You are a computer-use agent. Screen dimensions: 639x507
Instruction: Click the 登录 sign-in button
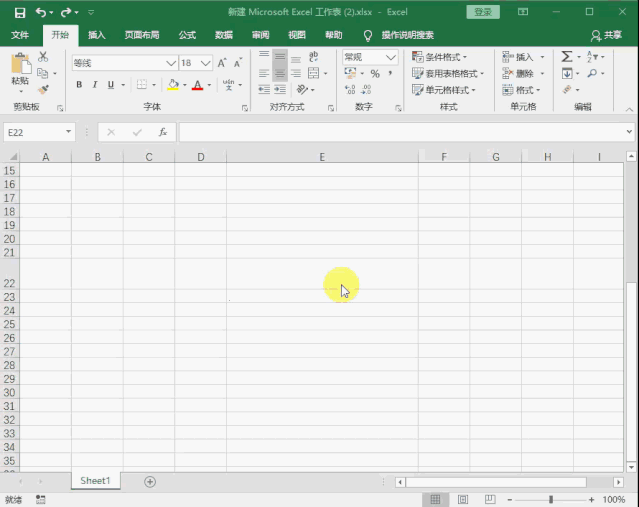point(483,12)
